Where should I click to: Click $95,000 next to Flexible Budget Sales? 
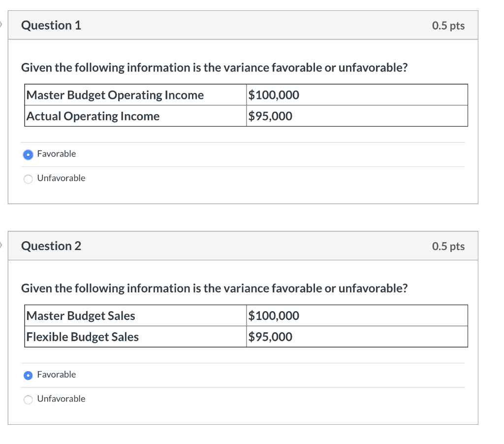[270, 337]
